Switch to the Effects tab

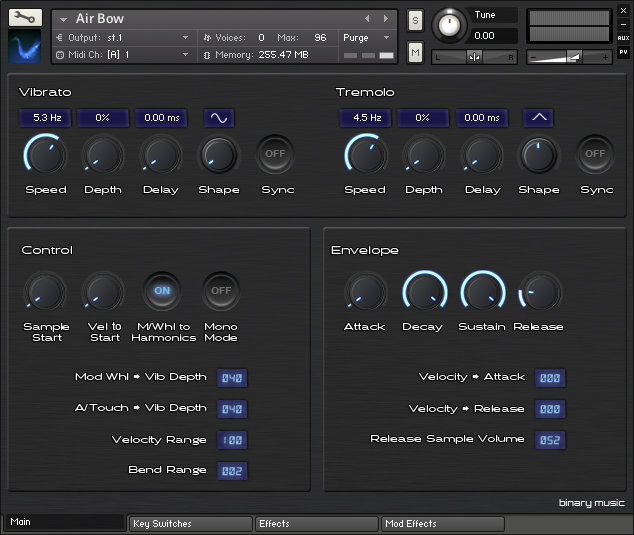(316, 524)
